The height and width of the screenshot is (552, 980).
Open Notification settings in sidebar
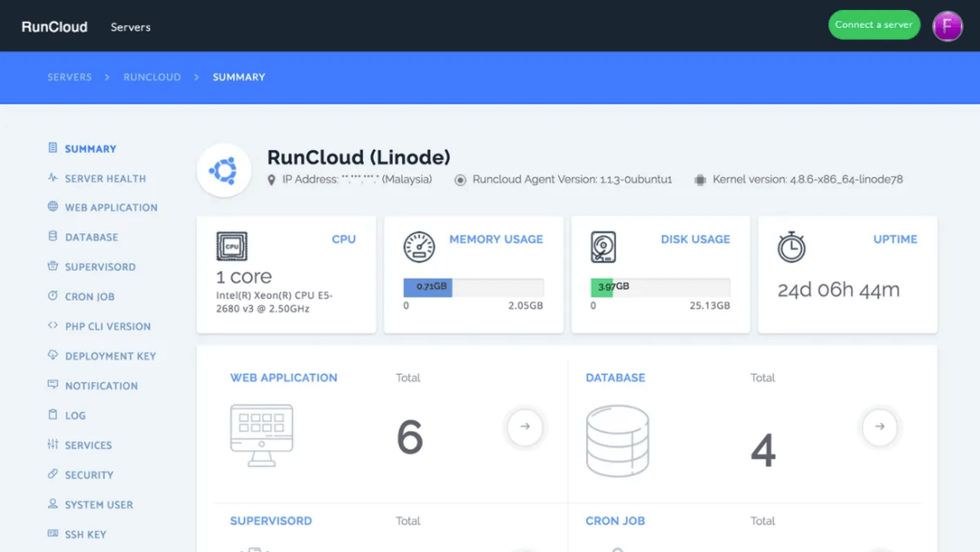click(x=102, y=386)
